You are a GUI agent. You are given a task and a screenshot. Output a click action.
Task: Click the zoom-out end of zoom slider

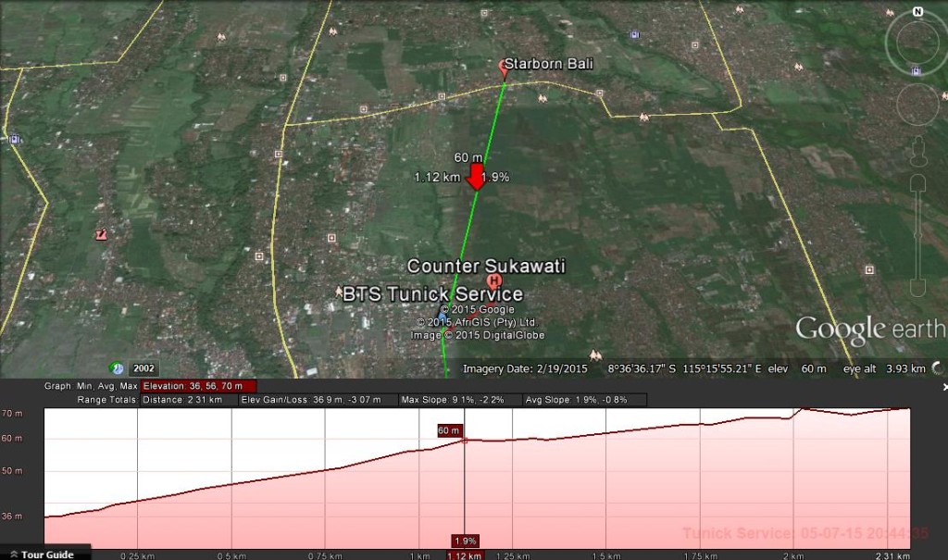click(x=917, y=289)
